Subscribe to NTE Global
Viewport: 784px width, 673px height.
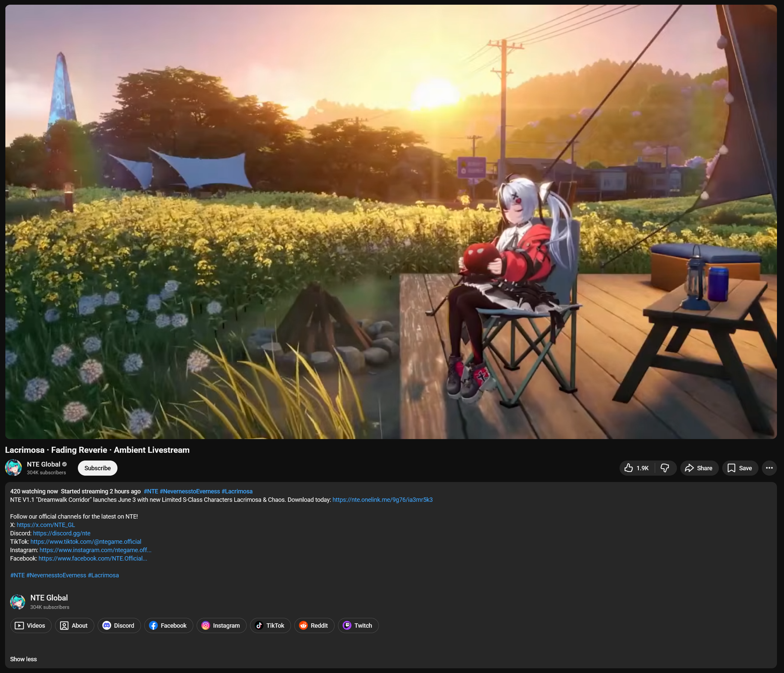tap(98, 468)
